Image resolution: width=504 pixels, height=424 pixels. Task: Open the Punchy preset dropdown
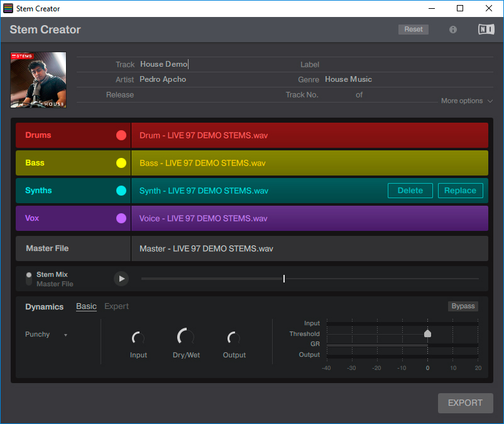[47, 335]
